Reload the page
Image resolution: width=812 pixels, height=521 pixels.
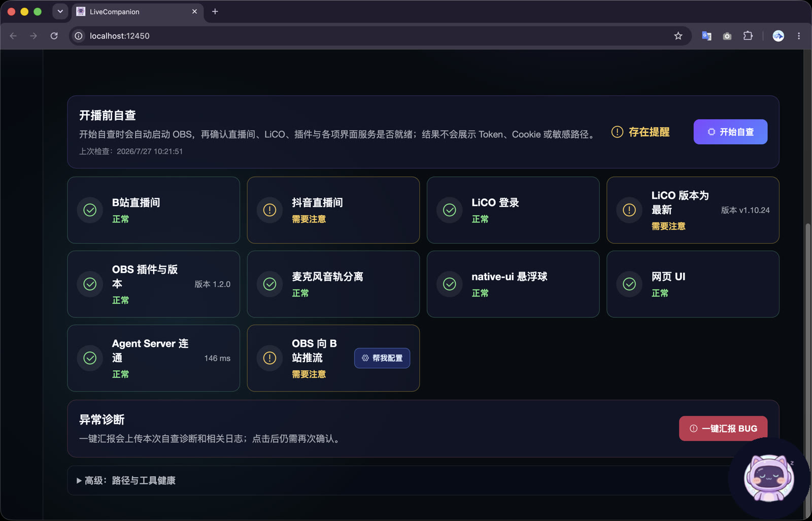coord(54,36)
